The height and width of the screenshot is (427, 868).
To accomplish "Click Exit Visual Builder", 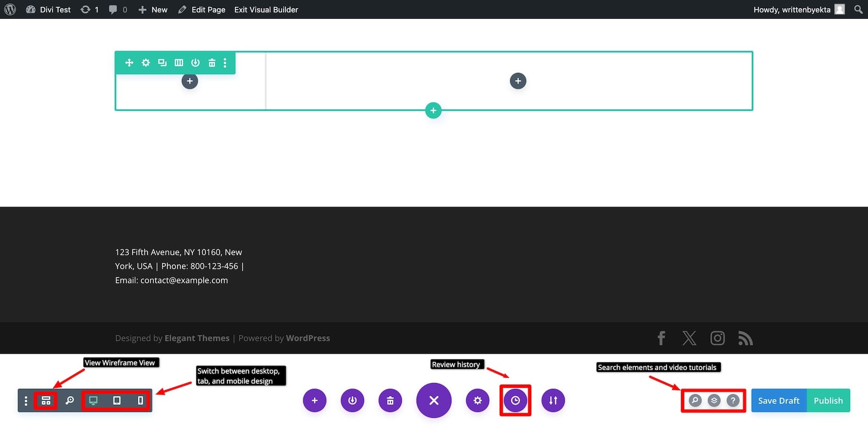I will pos(266,9).
